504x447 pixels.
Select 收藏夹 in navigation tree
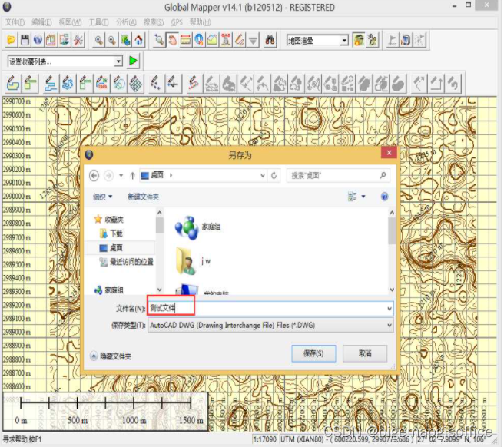pyautogui.click(x=109, y=220)
